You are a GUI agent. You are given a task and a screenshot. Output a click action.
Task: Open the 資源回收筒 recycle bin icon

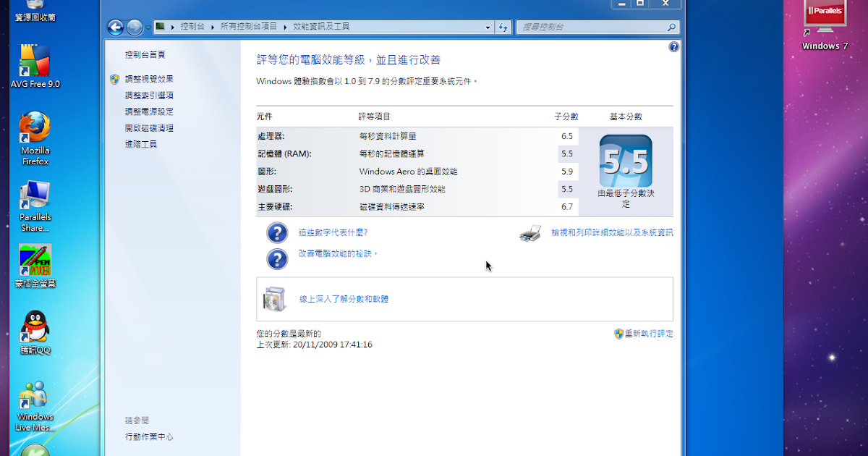[35, 11]
